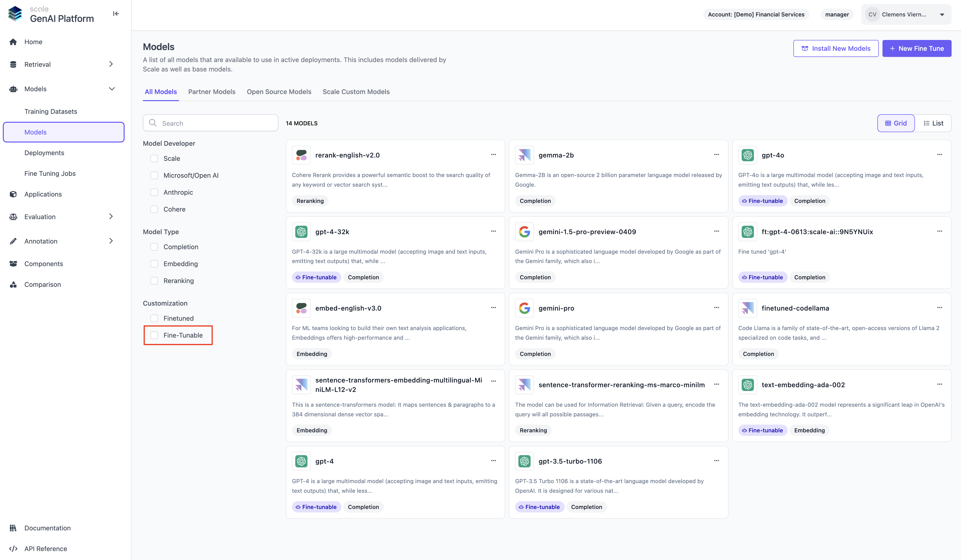Tick the Fine-Tunable customization checkbox
Viewport: 961px width, 560px height.
click(x=154, y=335)
